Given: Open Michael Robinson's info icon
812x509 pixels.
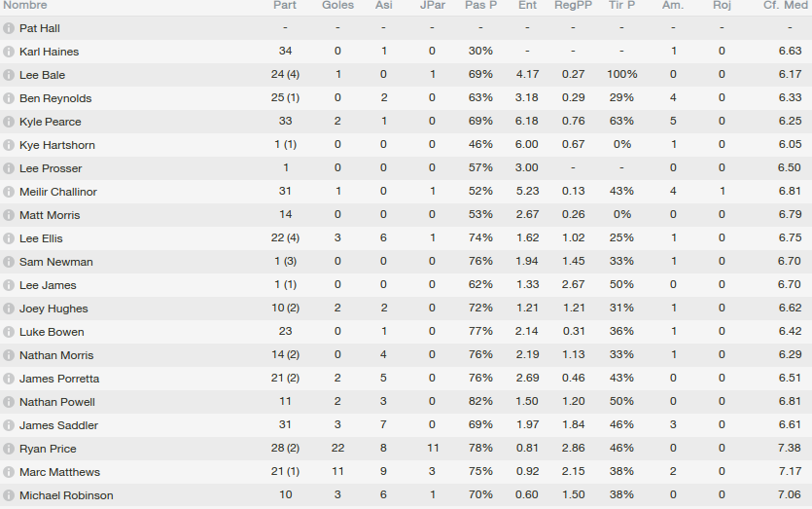Looking at the screenshot, I should pos(9,495).
